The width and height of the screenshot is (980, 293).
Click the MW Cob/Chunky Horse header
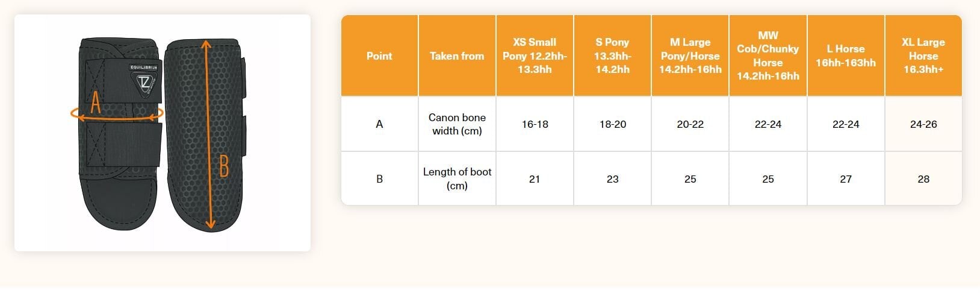click(768, 56)
